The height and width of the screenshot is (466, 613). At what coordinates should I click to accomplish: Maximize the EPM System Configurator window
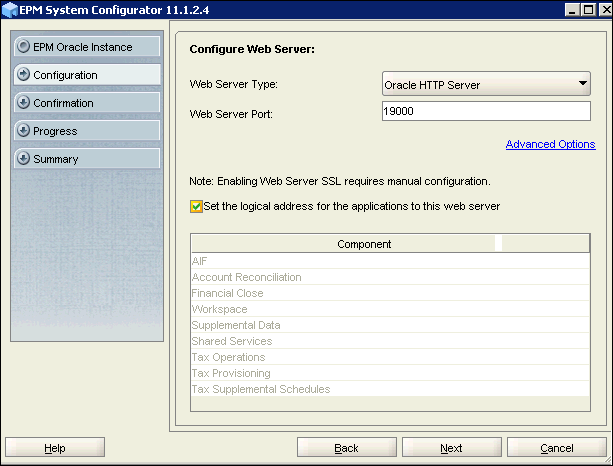click(588, 9)
